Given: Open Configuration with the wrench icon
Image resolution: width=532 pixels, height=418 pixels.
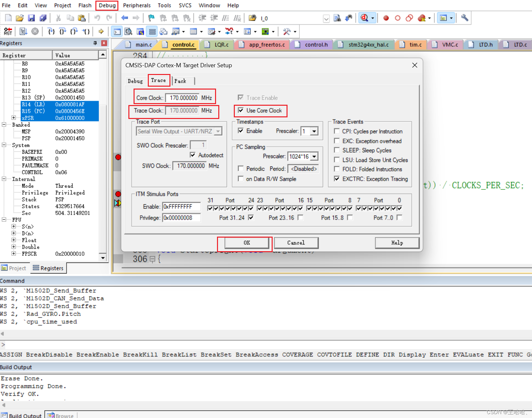Looking at the screenshot, I should click(464, 18).
